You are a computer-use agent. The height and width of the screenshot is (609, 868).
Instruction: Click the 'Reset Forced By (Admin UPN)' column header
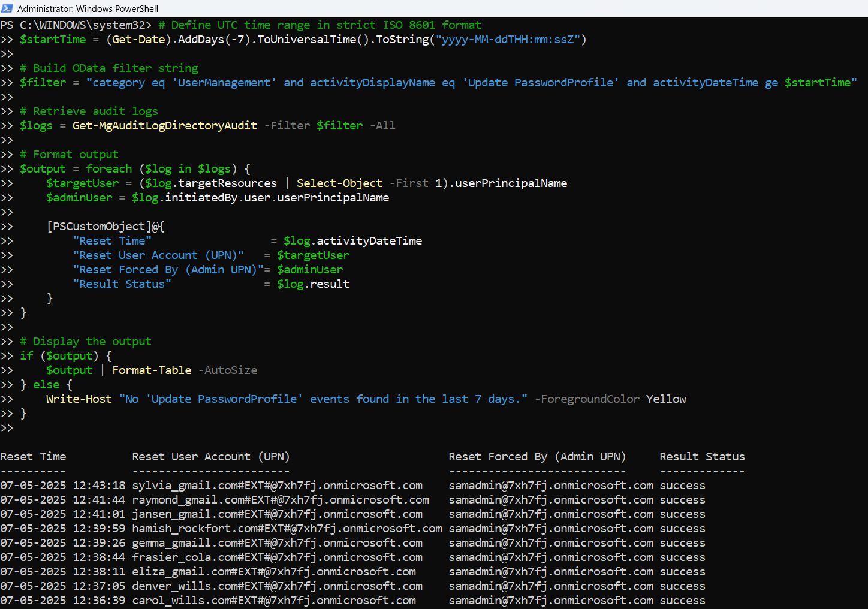point(537,457)
